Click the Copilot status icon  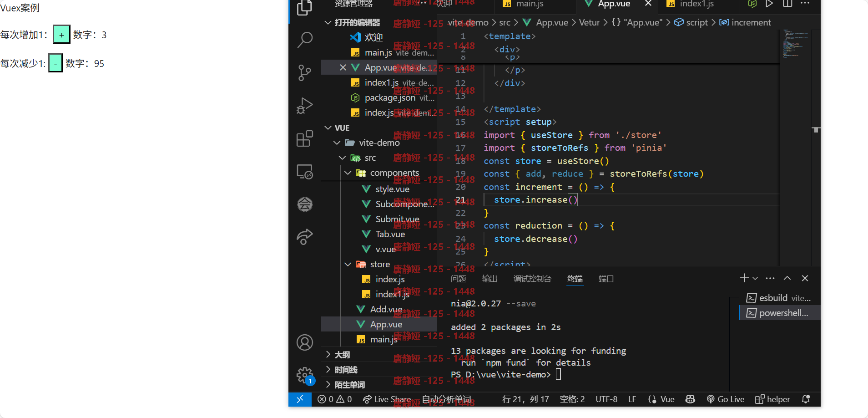point(690,399)
